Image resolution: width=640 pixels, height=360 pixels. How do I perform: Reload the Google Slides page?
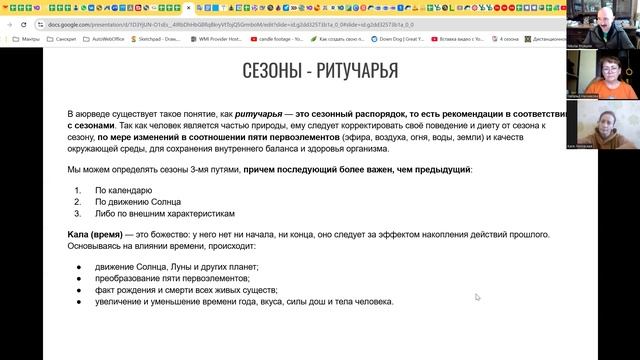(24, 25)
